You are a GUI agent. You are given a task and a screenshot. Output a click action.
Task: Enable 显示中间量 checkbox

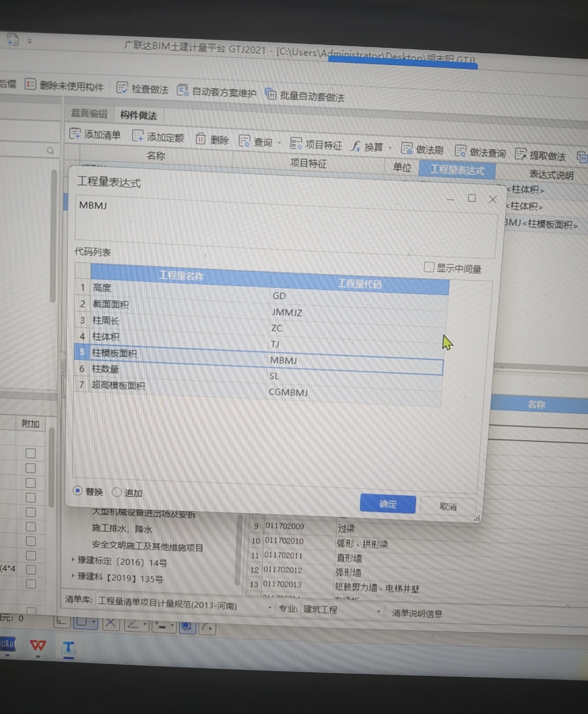(x=429, y=267)
